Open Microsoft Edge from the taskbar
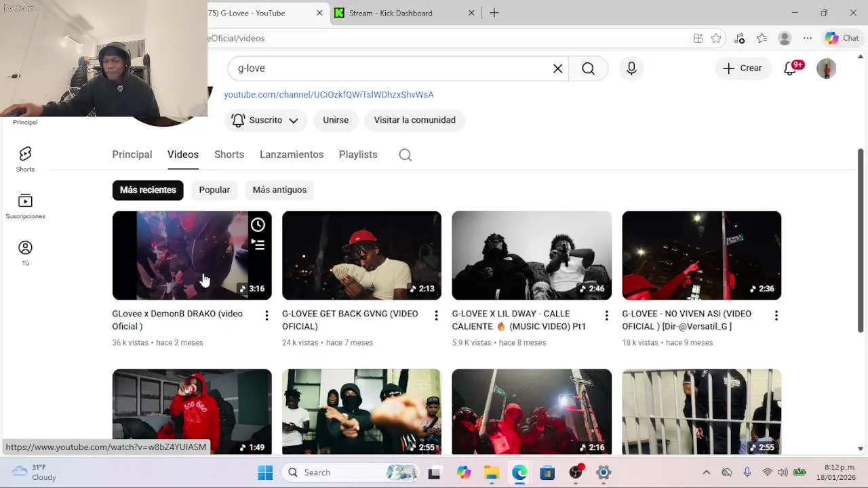868x488 pixels. pos(519,472)
